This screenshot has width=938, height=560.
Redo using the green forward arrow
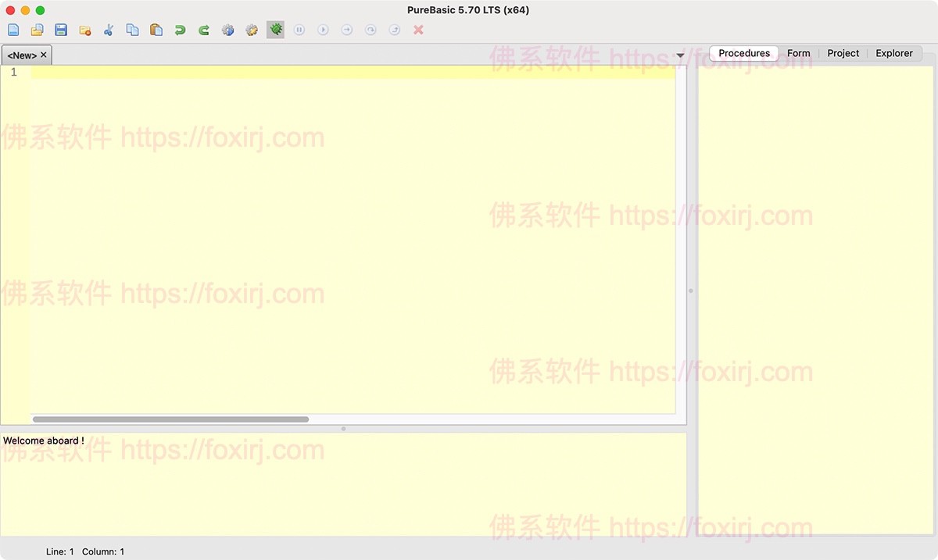(x=204, y=30)
